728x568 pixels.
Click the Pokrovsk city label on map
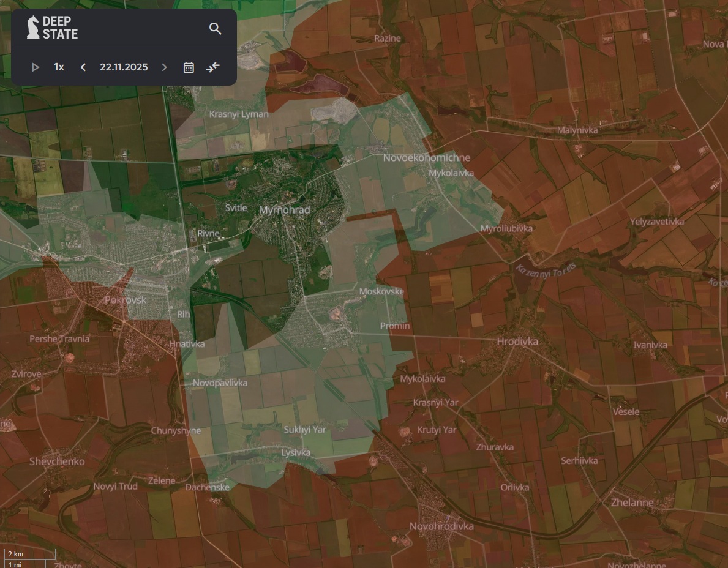pyautogui.click(x=126, y=300)
